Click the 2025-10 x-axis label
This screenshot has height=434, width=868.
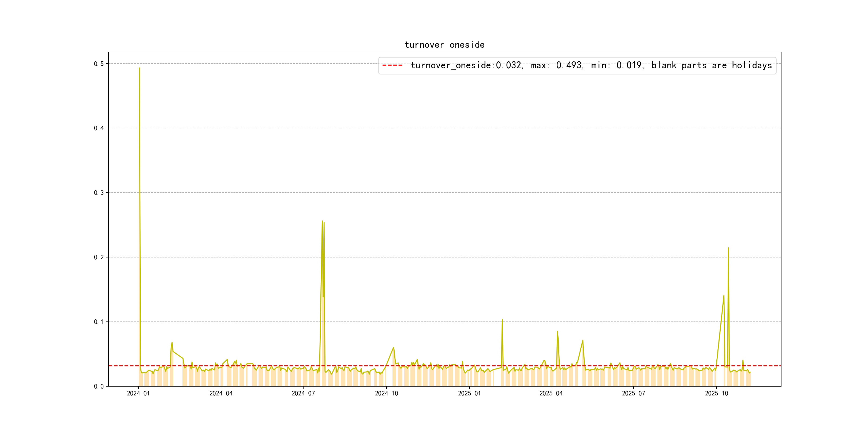pos(716,394)
